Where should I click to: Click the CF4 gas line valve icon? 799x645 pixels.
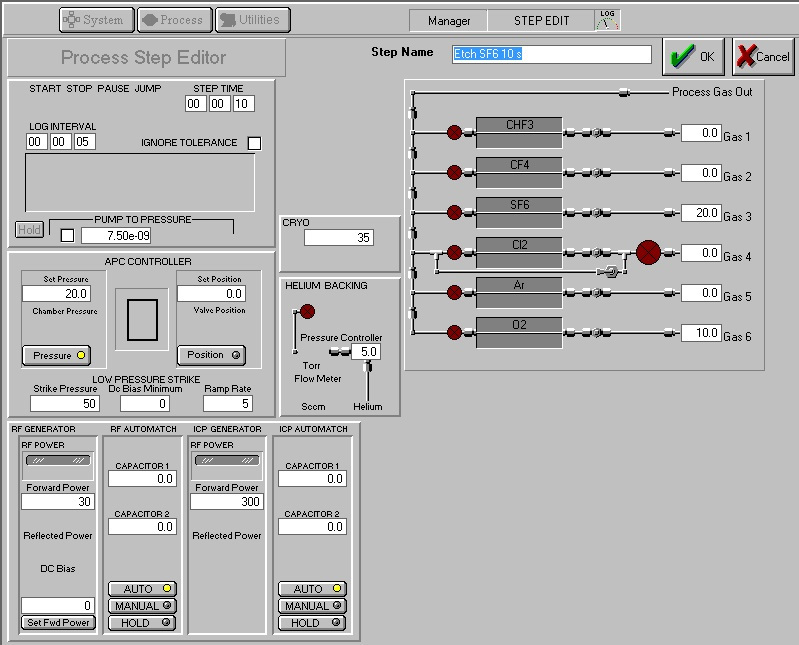tap(454, 173)
